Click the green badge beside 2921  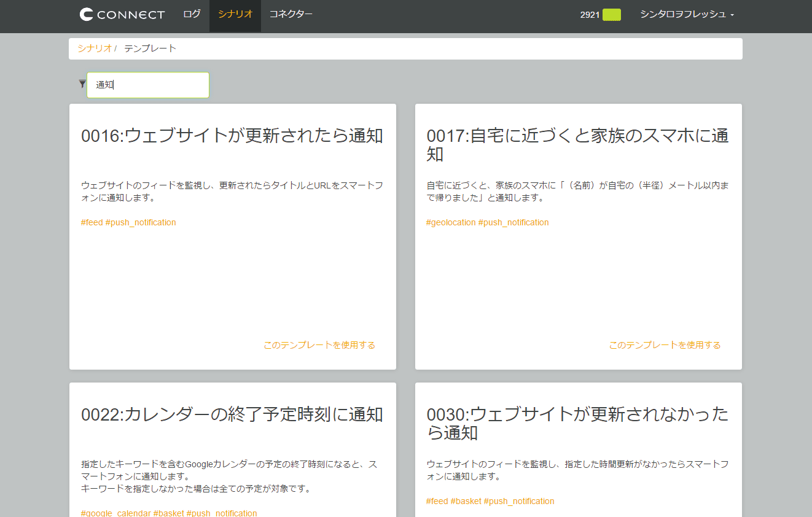pos(611,15)
